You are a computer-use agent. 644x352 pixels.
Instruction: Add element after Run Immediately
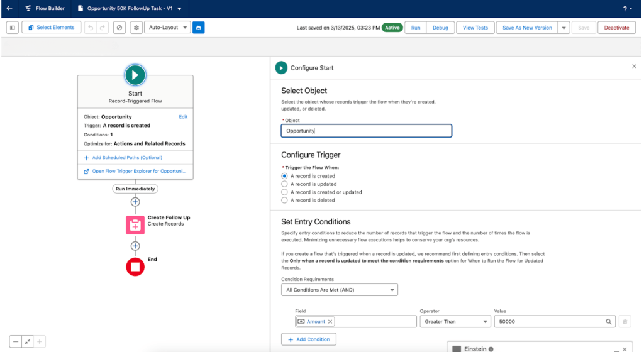pos(135,202)
